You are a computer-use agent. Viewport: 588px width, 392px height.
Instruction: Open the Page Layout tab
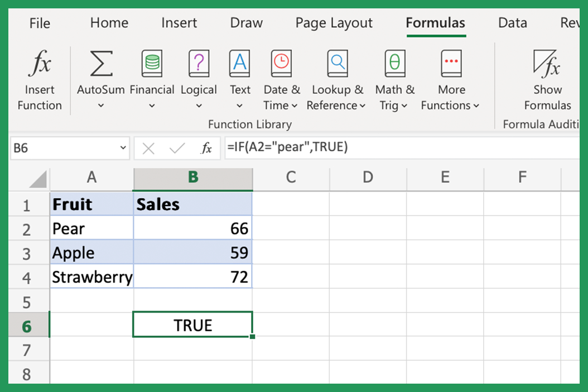(334, 23)
